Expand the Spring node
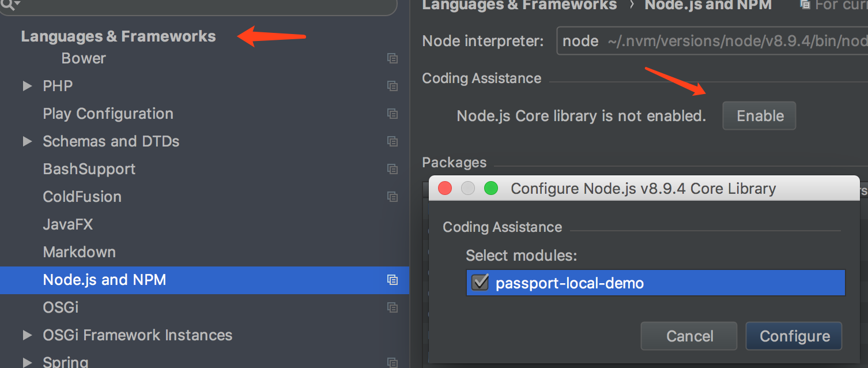The height and width of the screenshot is (368, 868). (27, 361)
